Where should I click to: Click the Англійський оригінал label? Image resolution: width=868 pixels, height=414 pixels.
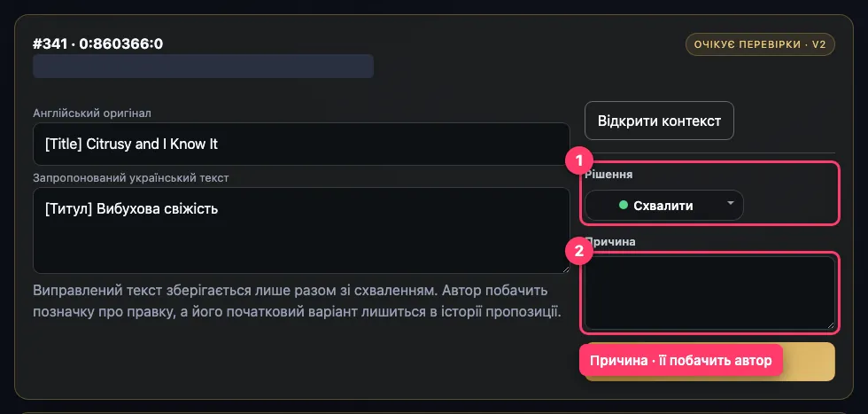92,113
